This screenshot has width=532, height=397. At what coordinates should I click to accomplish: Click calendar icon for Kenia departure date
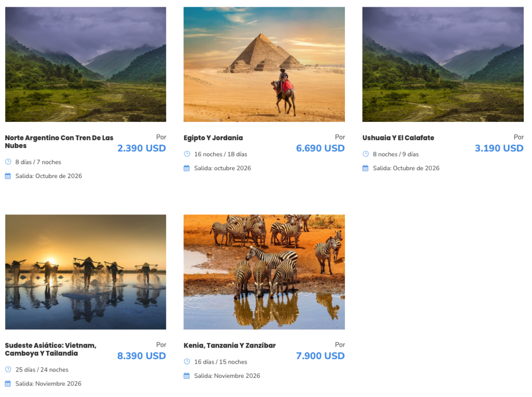187,376
